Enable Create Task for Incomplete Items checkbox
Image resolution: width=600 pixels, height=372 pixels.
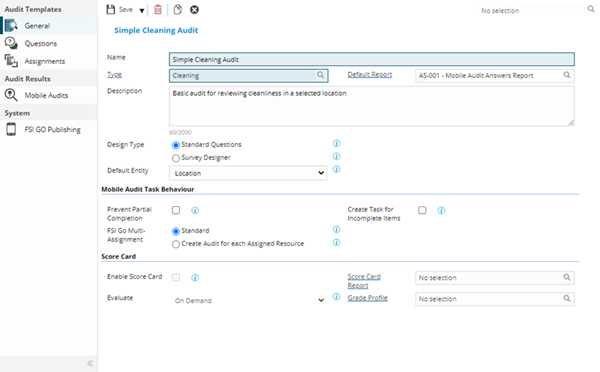pos(422,210)
